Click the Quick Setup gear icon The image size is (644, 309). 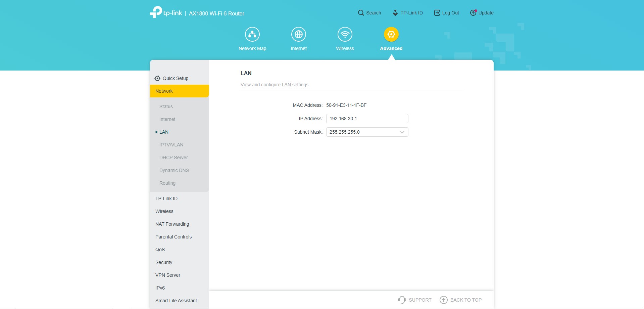tap(157, 78)
